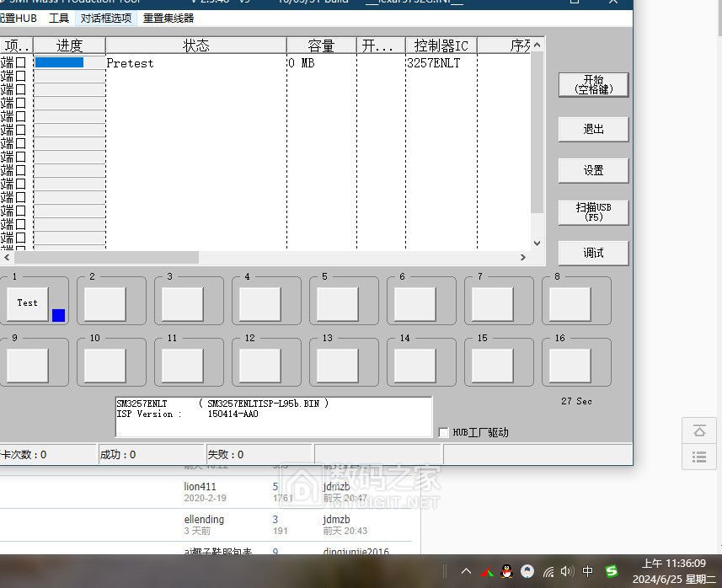The height and width of the screenshot is (588, 722).
Task: Click the Test button in slot 1
Action: (27, 303)
